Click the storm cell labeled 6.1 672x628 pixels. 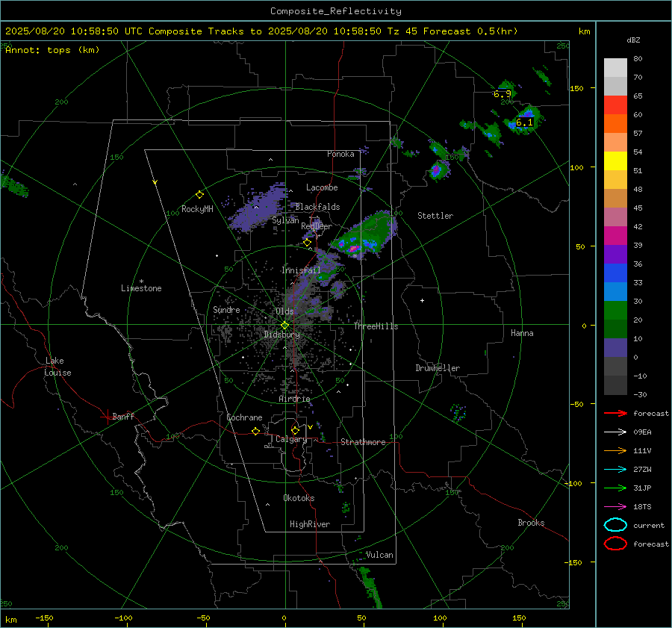524,122
